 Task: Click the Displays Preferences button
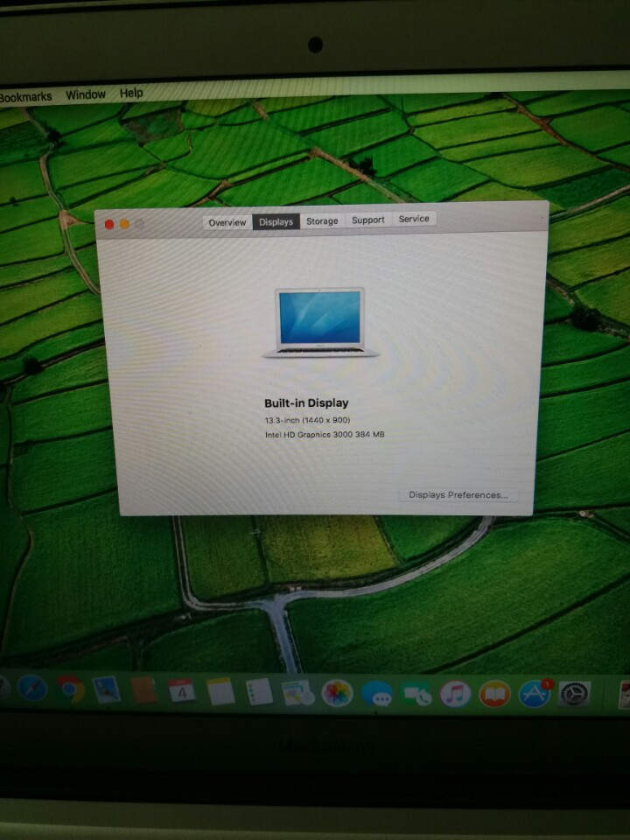(x=458, y=495)
